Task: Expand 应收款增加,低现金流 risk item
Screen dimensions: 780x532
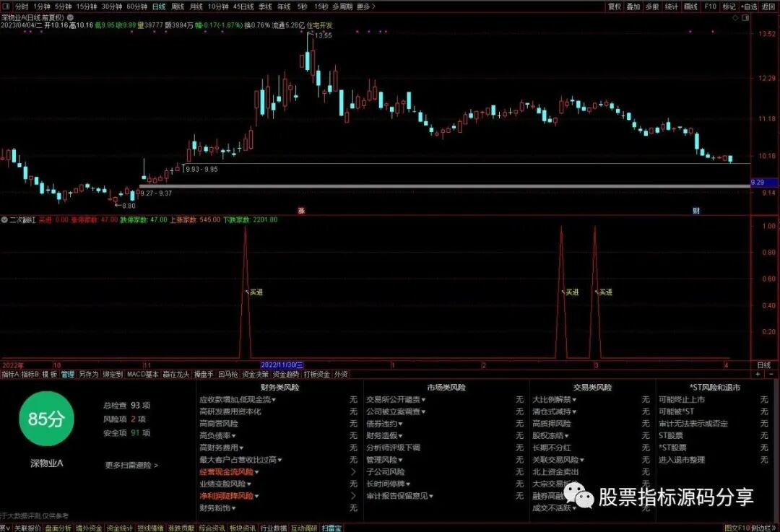Action: click(x=238, y=399)
